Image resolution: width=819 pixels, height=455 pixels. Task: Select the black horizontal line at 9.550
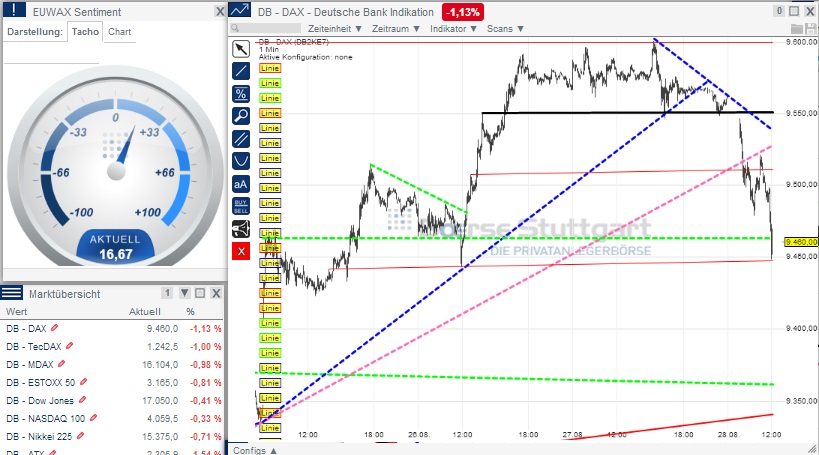[x=627, y=112]
